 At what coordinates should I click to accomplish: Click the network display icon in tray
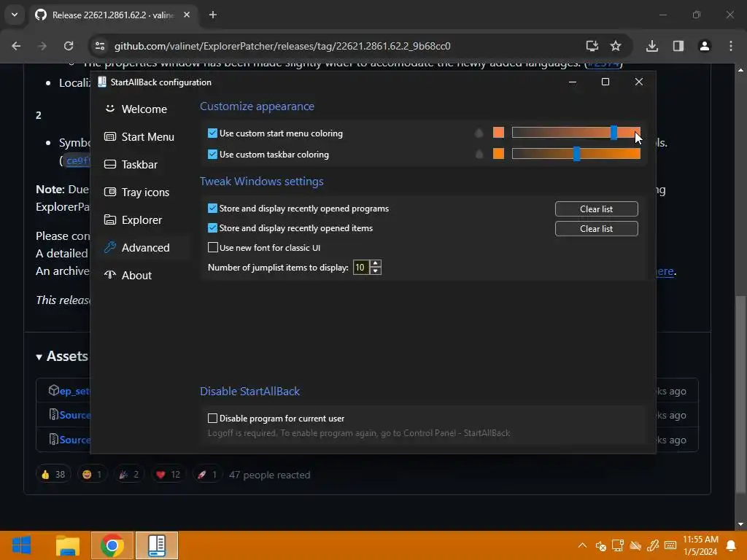(x=618, y=545)
